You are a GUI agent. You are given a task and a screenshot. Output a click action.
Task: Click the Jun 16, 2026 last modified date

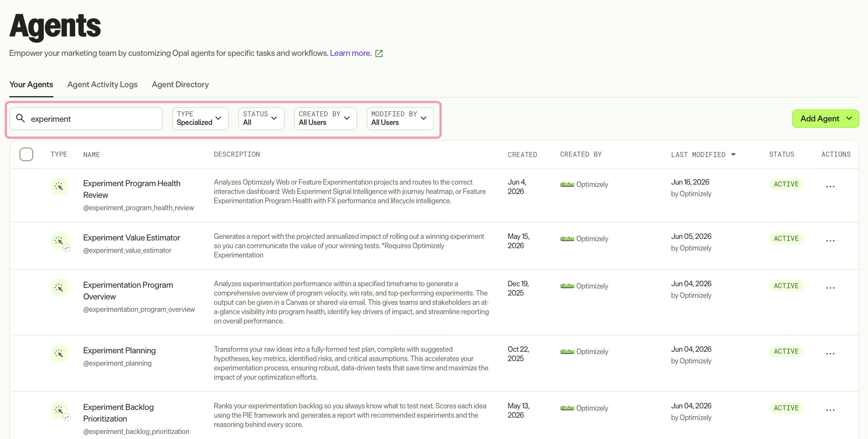coord(690,182)
